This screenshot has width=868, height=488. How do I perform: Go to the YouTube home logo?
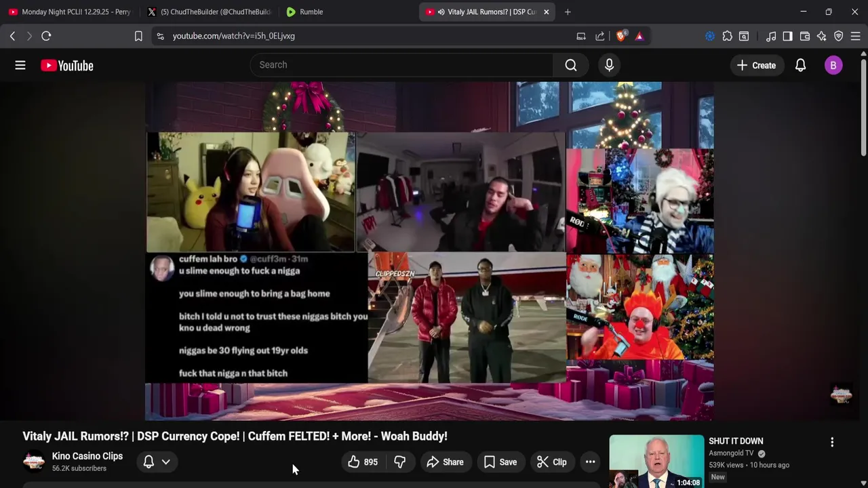point(66,66)
